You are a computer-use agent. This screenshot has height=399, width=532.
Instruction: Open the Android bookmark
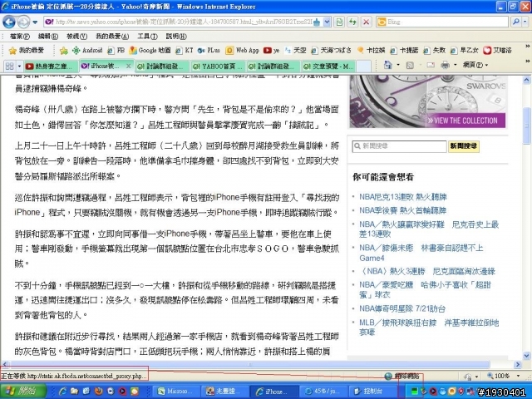87,51
